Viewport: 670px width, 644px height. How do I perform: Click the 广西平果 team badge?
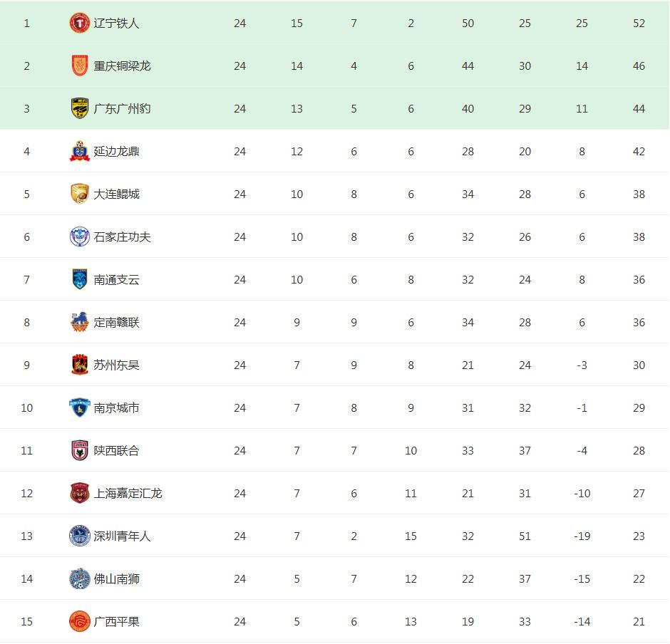point(80,622)
